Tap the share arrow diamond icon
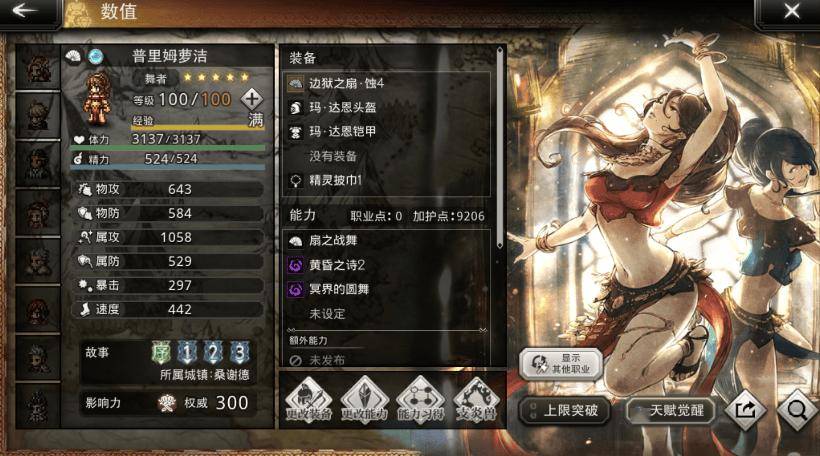Viewport: 820px width, 456px height. point(745,410)
